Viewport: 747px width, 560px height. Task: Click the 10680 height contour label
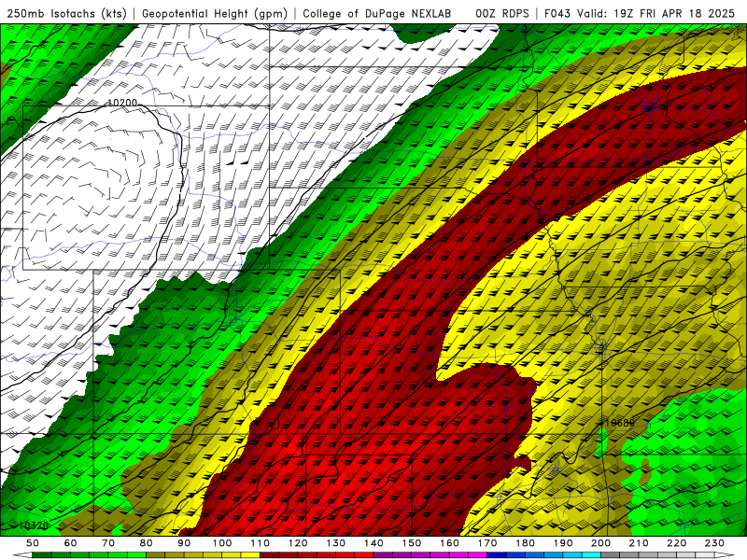(620, 423)
